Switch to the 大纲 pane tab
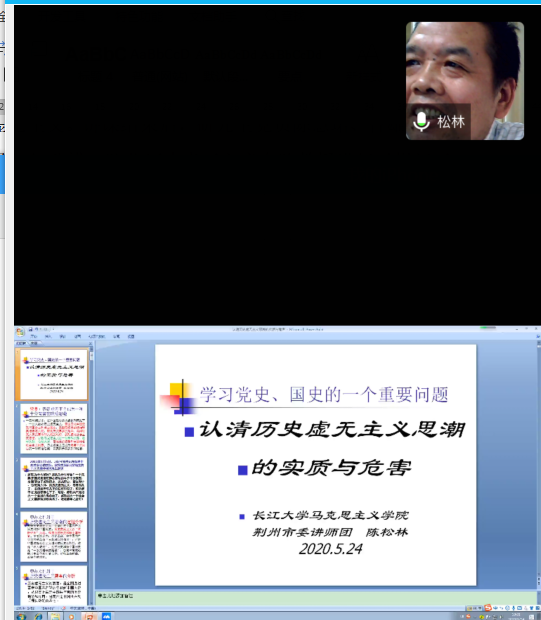This screenshot has width=541, height=620. (34, 343)
